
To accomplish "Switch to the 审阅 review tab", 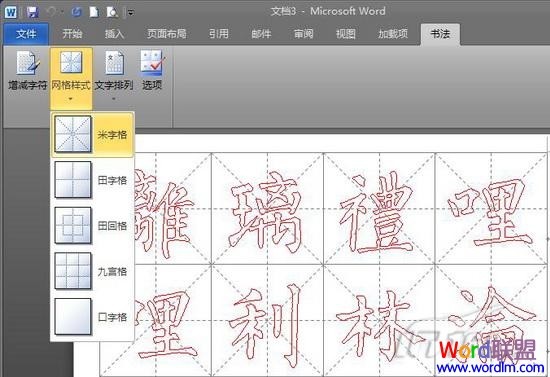I will [x=303, y=34].
